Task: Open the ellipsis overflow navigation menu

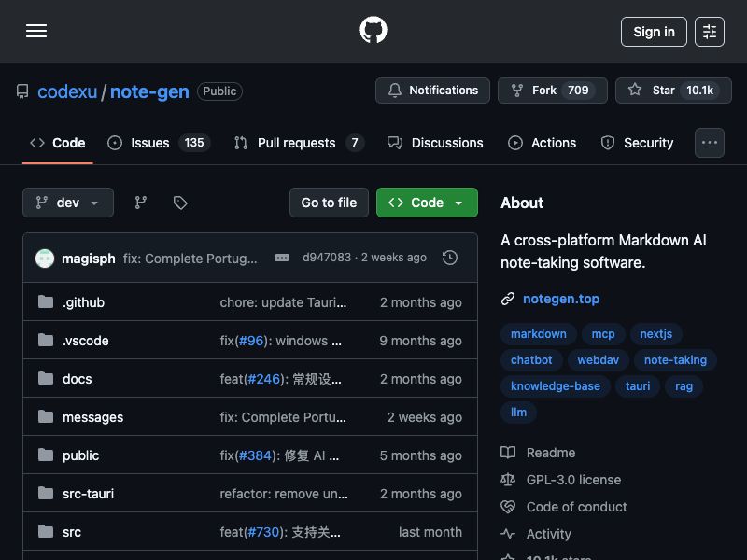Action: (710, 143)
